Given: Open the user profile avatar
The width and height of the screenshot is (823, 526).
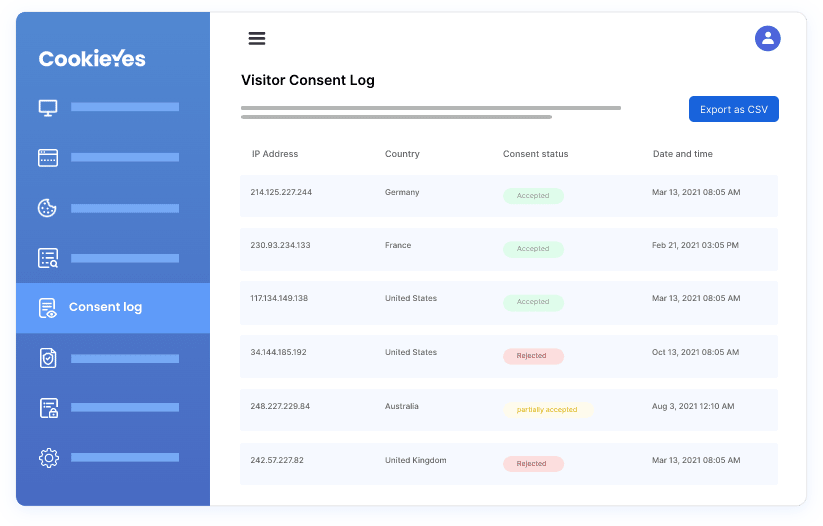Looking at the screenshot, I should [767, 38].
